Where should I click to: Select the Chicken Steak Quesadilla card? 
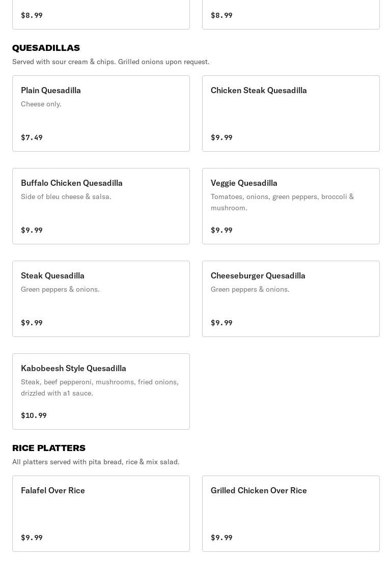coord(291,114)
